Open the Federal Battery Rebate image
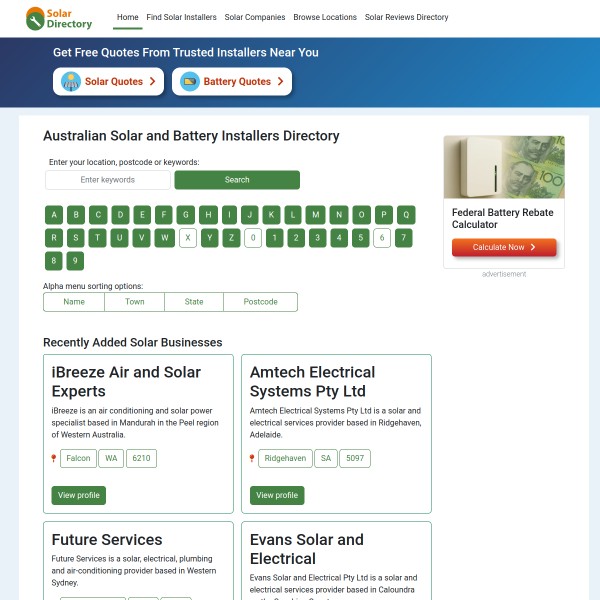600x600 pixels. coord(504,167)
